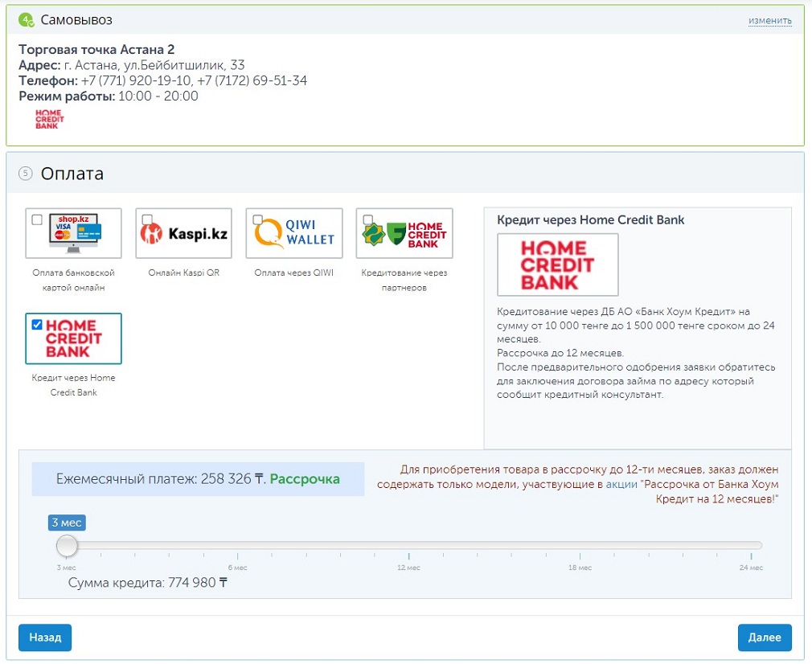Click the selected Home Credit Bank tile logo
The width and height of the screenshot is (812, 664).
pos(74,338)
